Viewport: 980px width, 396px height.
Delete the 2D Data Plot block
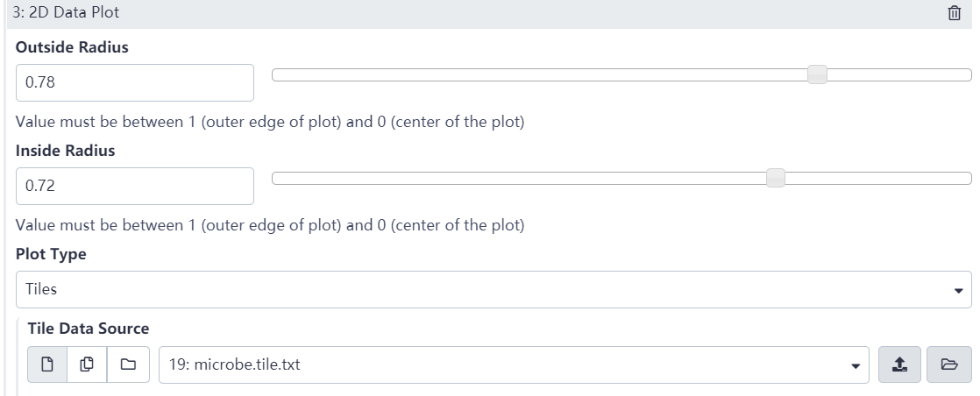coord(955,13)
